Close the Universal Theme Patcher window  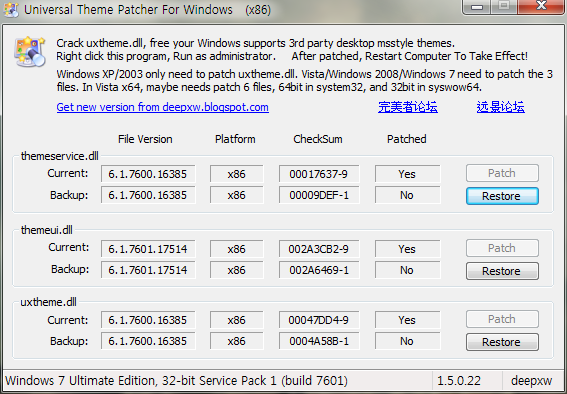[x=541, y=6]
